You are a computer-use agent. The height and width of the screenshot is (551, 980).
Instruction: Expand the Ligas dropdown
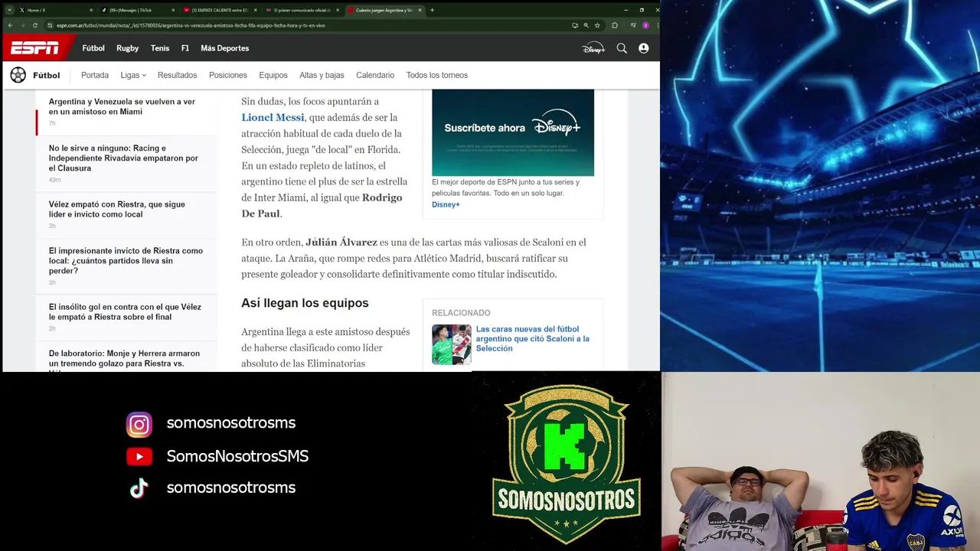click(x=133, y=75)
